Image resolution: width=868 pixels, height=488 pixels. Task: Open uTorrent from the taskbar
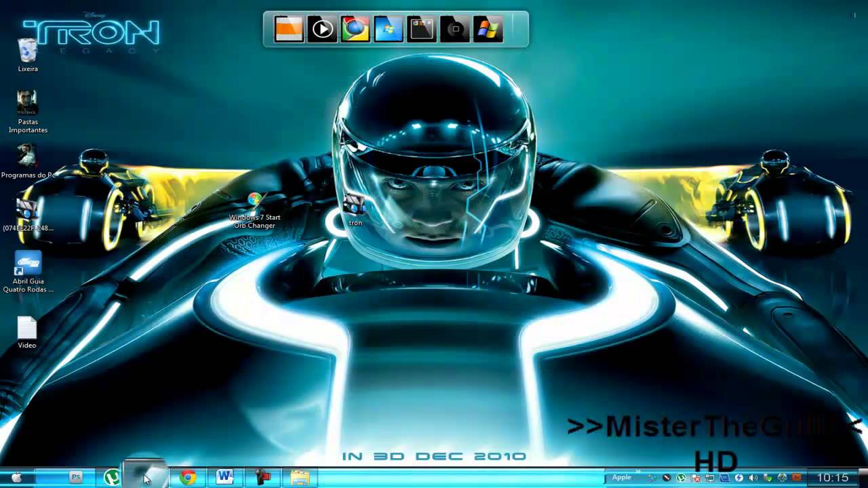click(x=111, y=478)
